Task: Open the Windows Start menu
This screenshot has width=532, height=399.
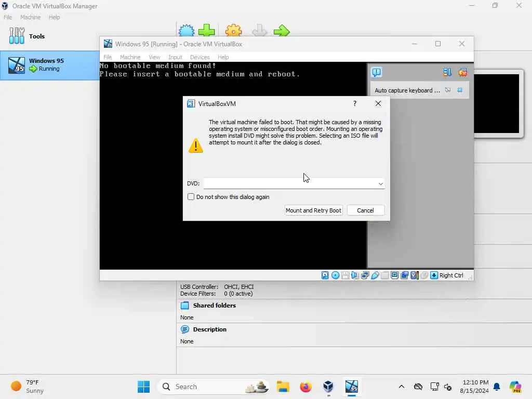Action: click(143, 387)
